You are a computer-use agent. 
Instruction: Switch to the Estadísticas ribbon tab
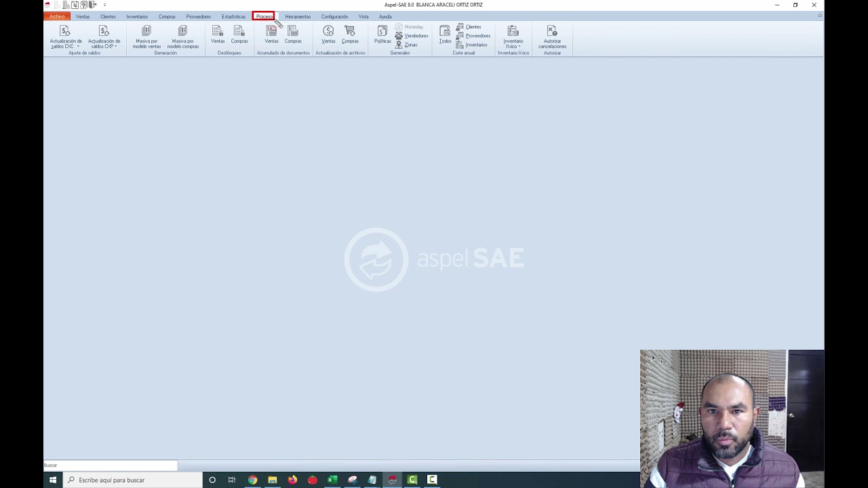pyautogui.click(x=233, y=16)
